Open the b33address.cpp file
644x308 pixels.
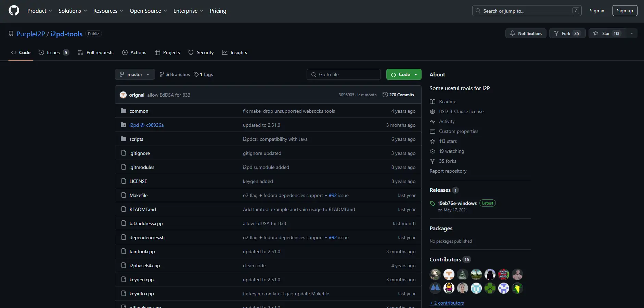[146, 223]
